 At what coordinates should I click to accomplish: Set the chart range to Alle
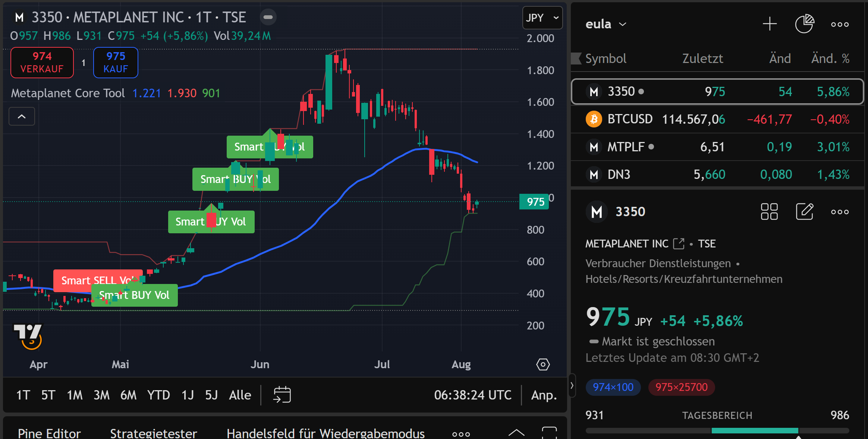click(x=240, y=395)
